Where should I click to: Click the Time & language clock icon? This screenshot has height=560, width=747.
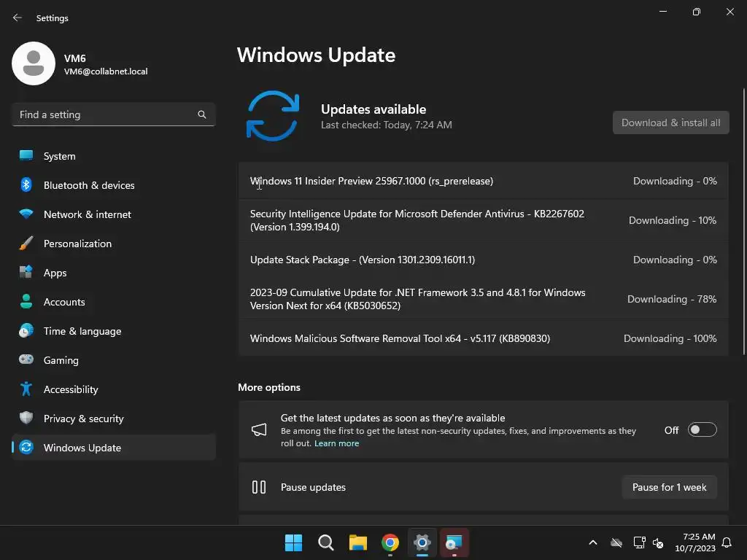coord(26,330)
